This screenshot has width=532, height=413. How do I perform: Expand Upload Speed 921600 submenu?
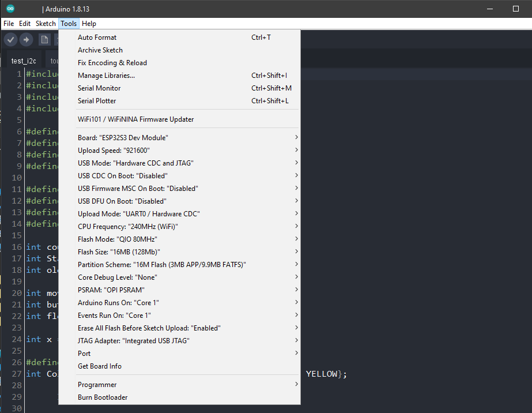tap(179, 151)
